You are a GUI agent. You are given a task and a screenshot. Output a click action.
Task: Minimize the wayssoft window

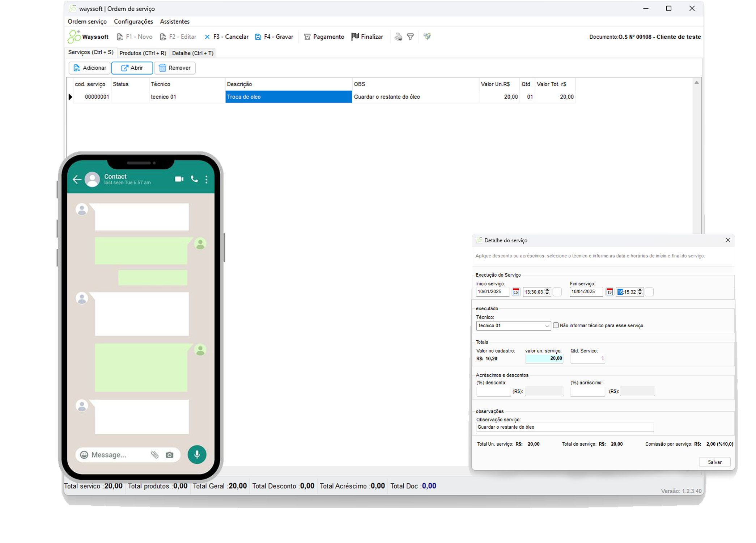click(x=646, y=8)
